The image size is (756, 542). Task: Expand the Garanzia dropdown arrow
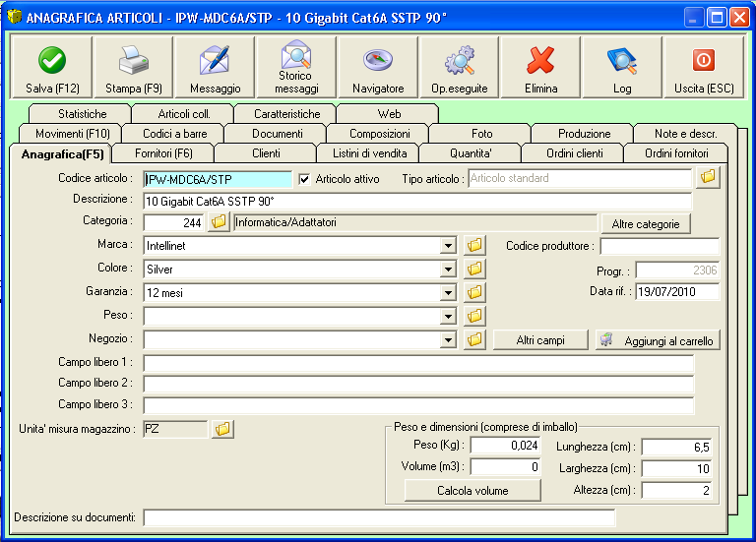point(448,293)
